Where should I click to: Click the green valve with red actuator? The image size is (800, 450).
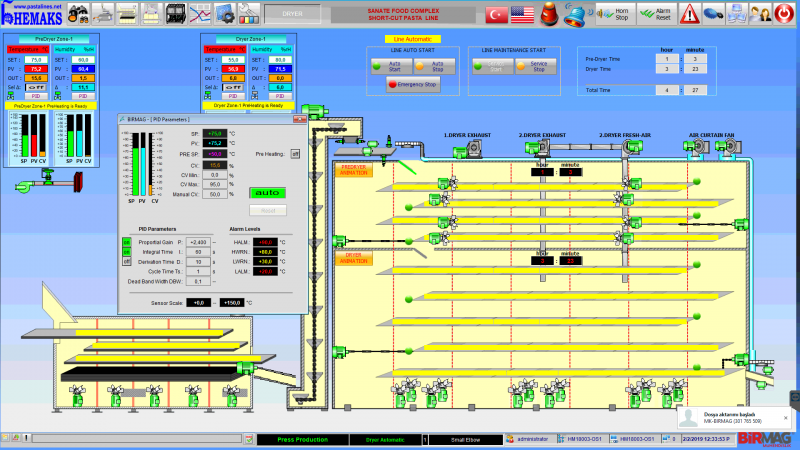point(48,182)
